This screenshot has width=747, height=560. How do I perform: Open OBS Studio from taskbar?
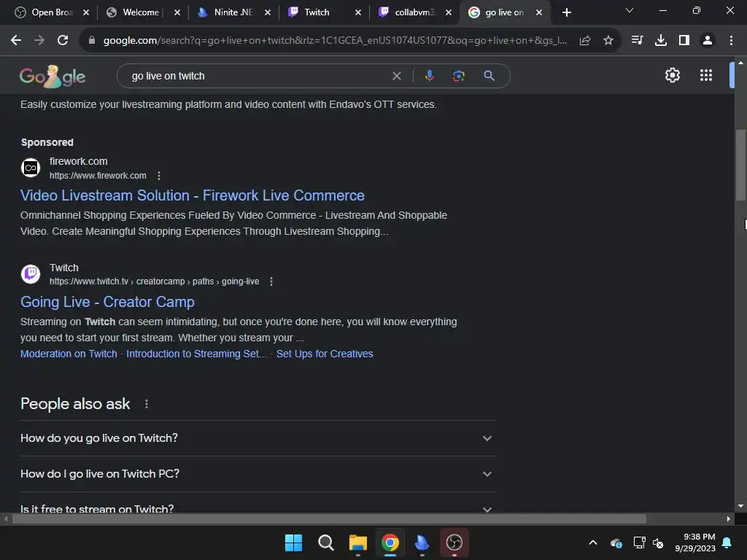click(x=454, y=542)
